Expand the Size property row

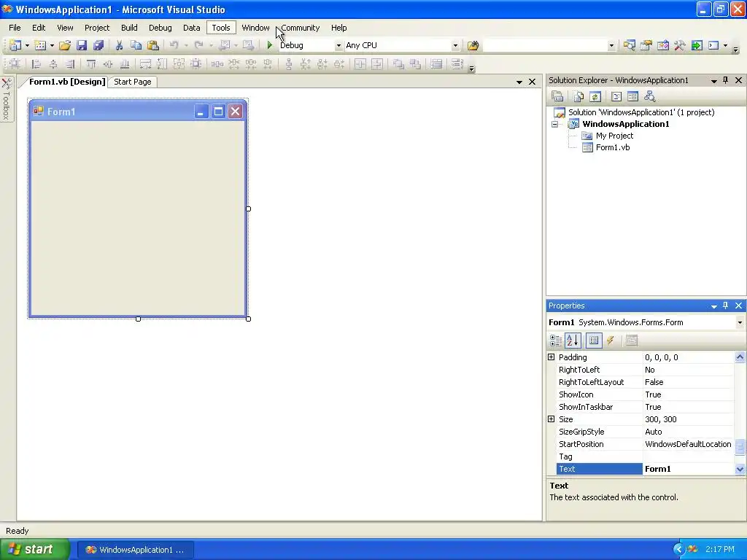[551, 419]
